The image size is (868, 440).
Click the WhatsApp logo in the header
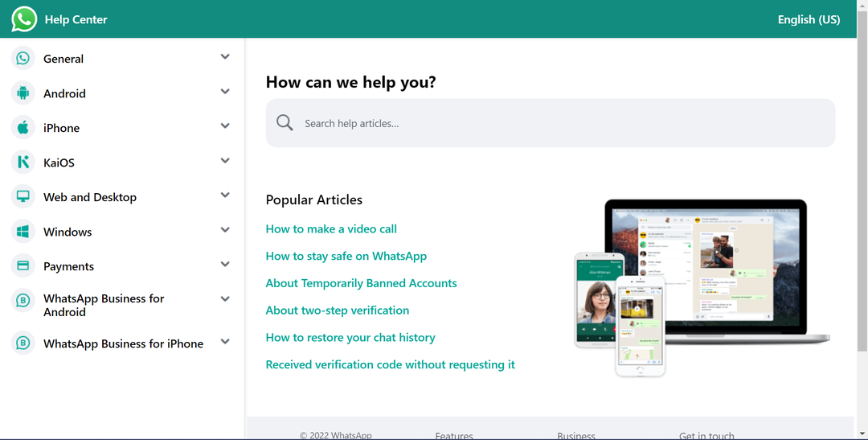click(x=24, y=19)
